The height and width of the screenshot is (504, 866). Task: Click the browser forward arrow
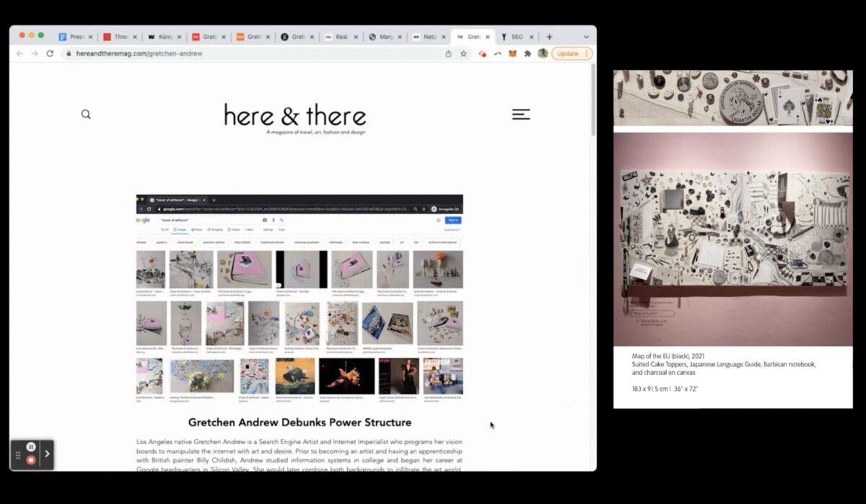click(35, 53)
